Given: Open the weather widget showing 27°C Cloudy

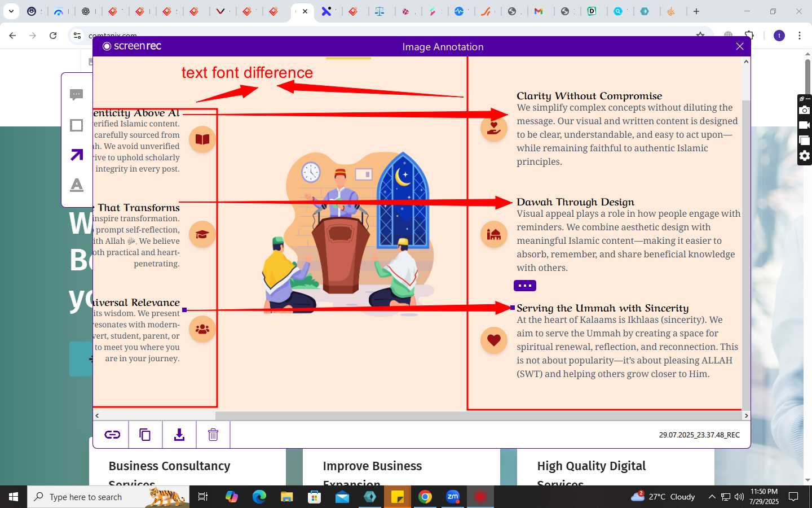Looking at the screenshot, I should (663, 497).
